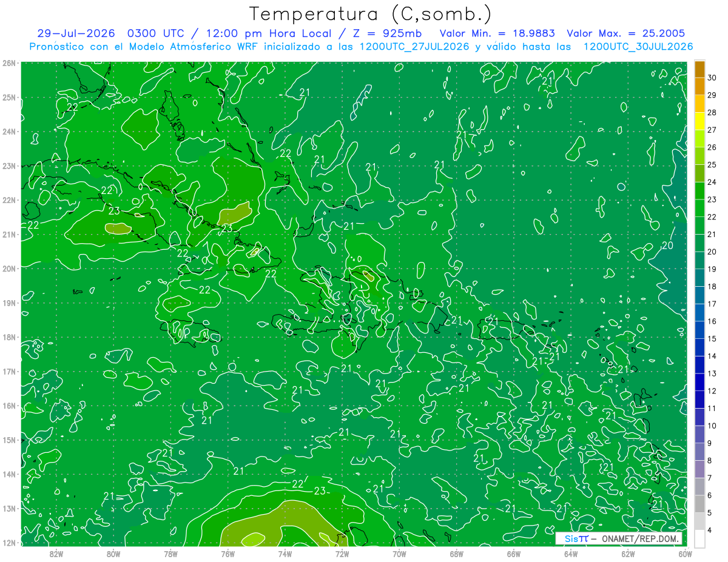Click the colorbar label '26'

pos(712,147)
